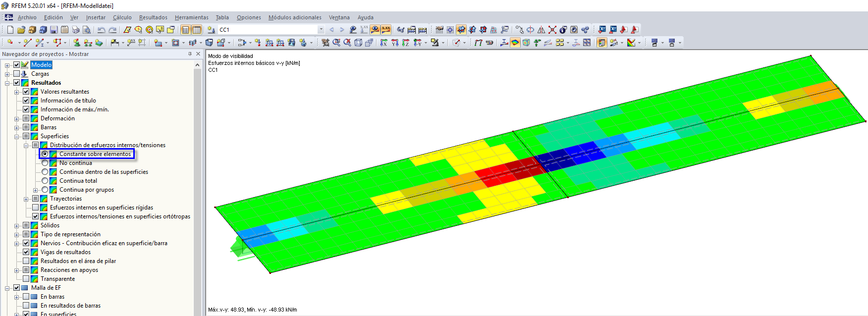Select the No continua radio option
868x316 pixels.
pyautogui.click(x=45, y=163)
